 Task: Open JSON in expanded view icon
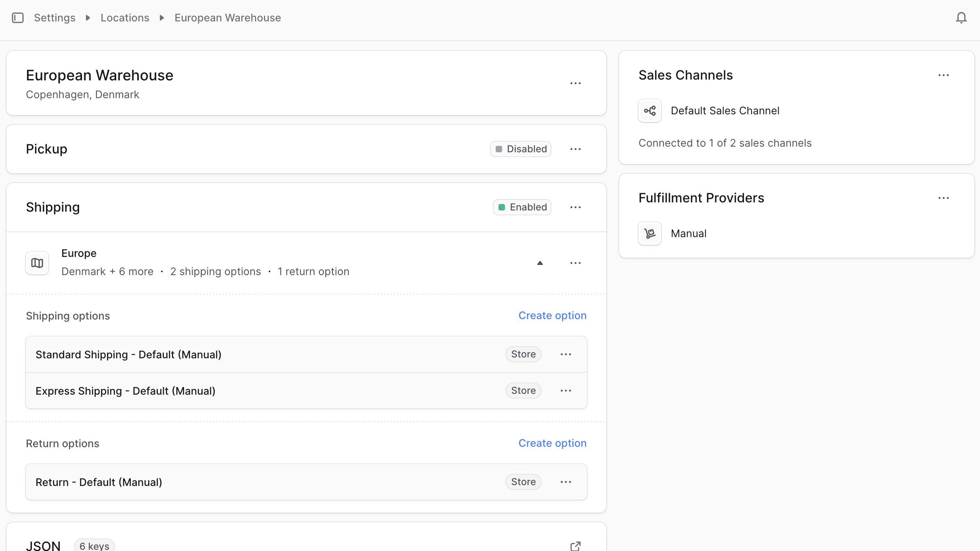575,546
